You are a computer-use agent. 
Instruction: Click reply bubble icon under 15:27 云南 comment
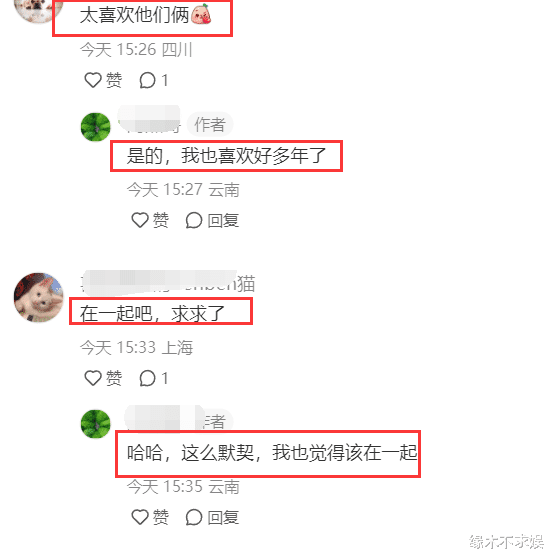click(194, 220)
